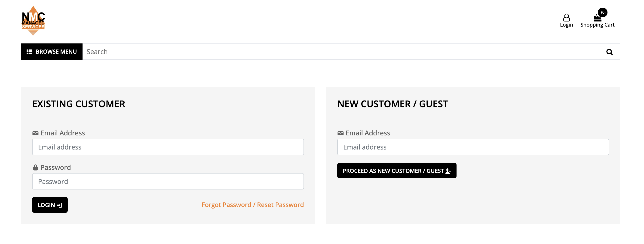Open Forgot Password / Reset Password link
Image resolution: width=644 pixels, height=244 pixels.
(x=252, y=205)
